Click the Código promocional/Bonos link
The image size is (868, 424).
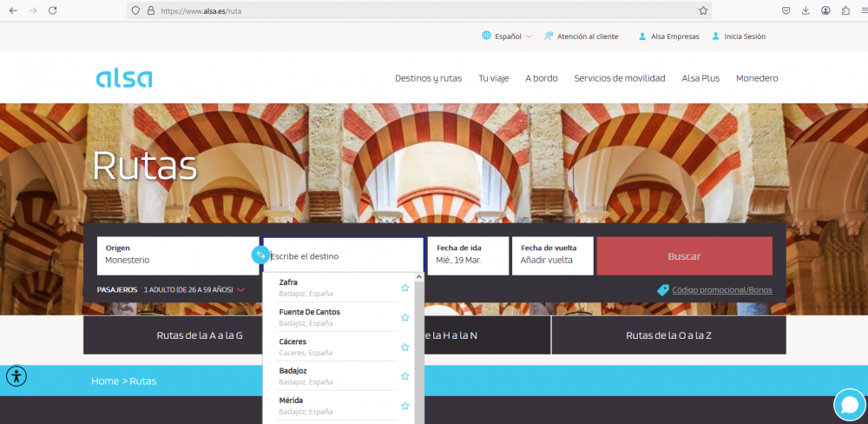tap(720, 289)
